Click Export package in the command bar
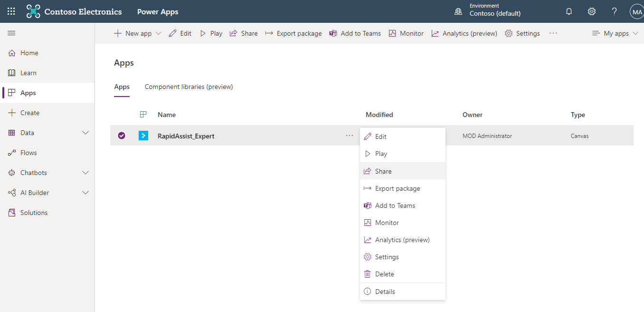 (294, 33)
